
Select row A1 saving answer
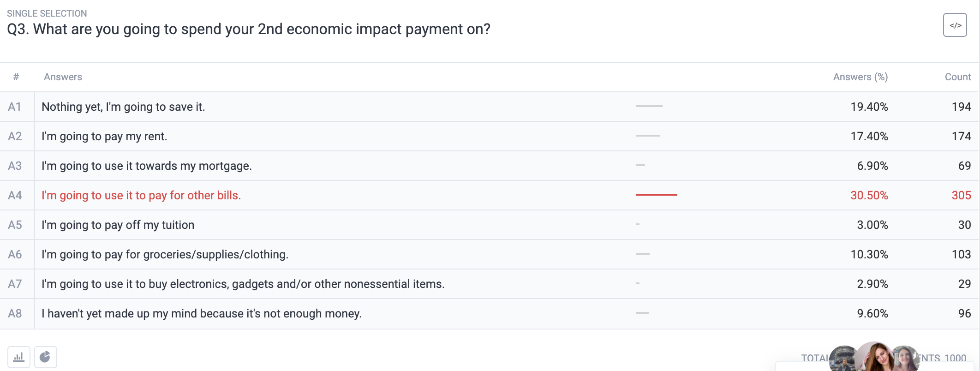pyautogui.click(x=490, y=107)
